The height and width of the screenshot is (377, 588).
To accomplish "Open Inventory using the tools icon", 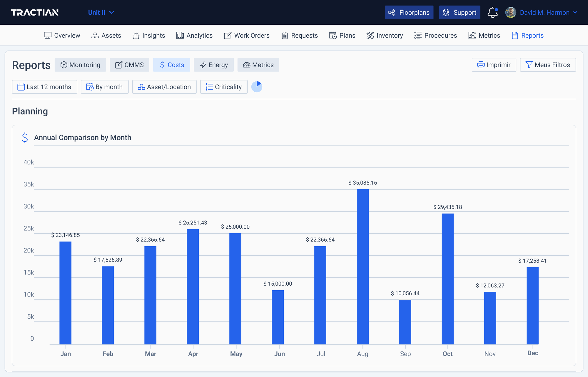I will (370, 35).
